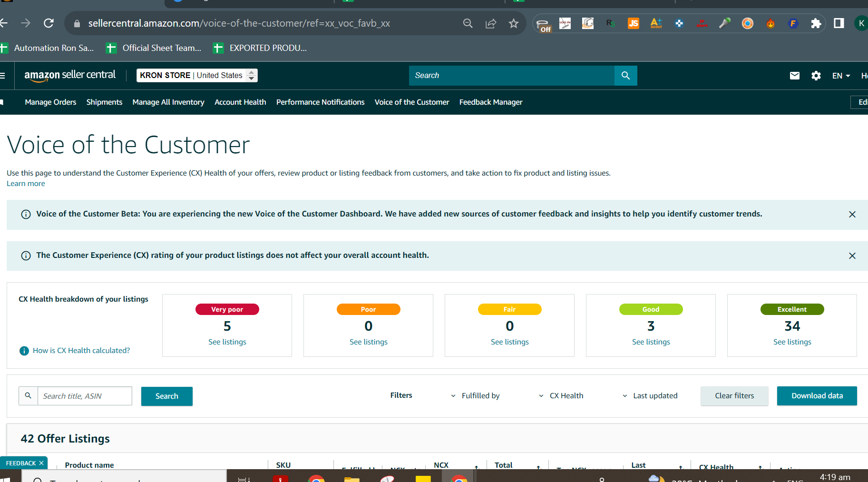Image resolution: width=868 pixels, height=482 pixels.
Task: Go forward in browser history
Action: (26, 23)
